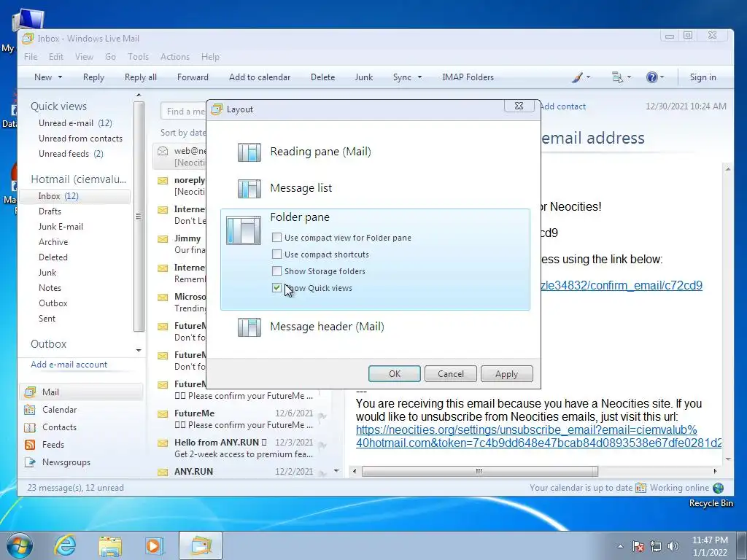
Task: Click the Message header (Mail) layout icon
Action: click(249, 327)
